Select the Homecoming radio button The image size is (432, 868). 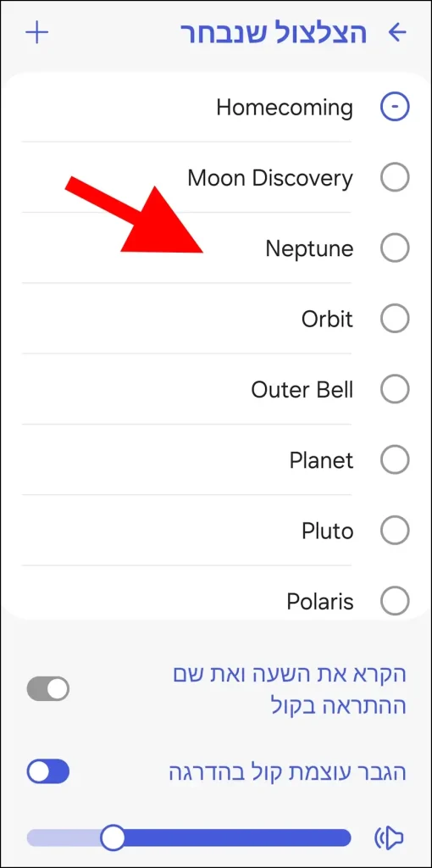point(395,107)
